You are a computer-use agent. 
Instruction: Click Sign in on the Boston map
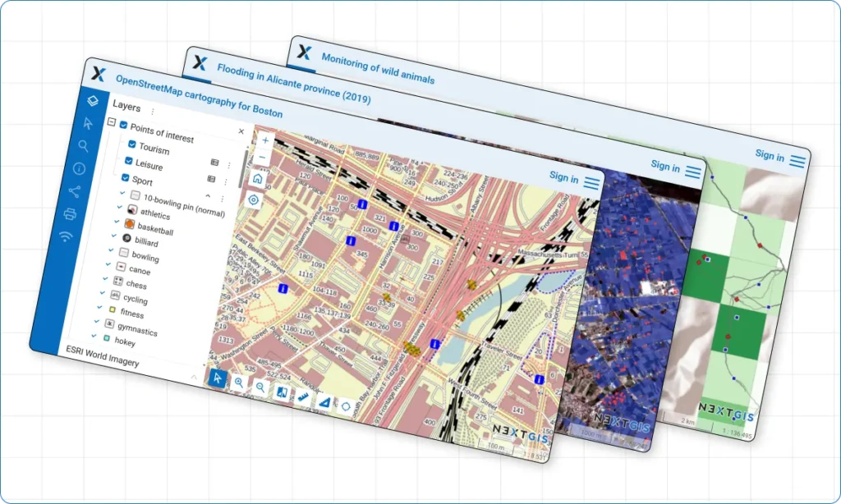[x=563, y=176]
